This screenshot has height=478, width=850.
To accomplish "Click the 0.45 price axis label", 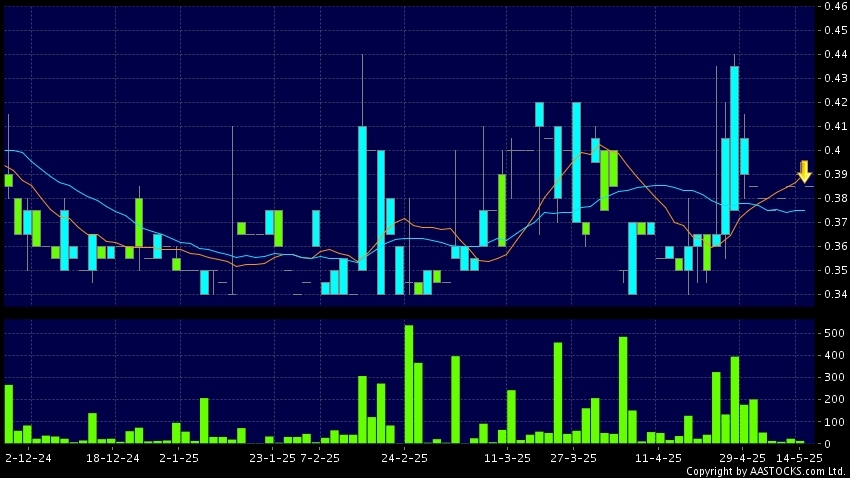I will tap(836, 30).
